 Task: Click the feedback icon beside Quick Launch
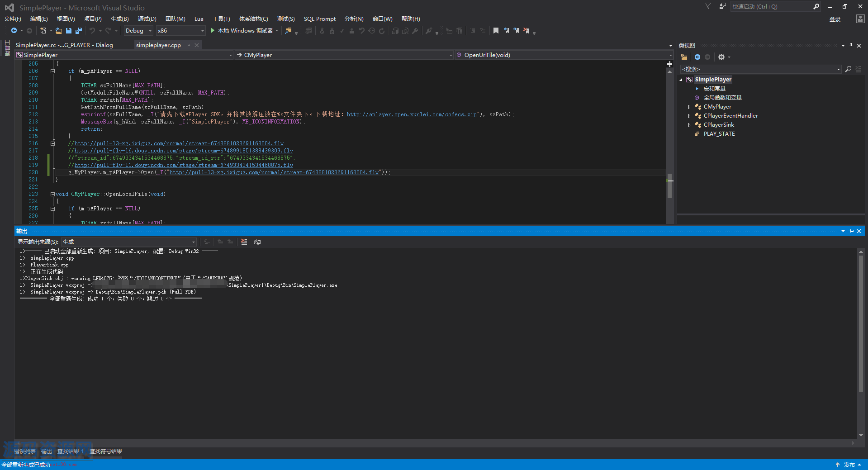click(x=722, y=6)
